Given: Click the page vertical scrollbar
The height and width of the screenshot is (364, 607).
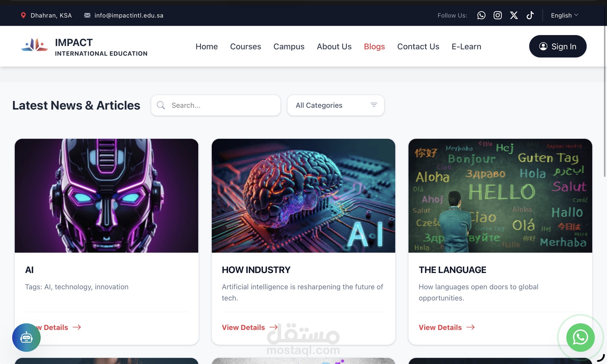Looking at the screenshot, I should coord(605,102).
